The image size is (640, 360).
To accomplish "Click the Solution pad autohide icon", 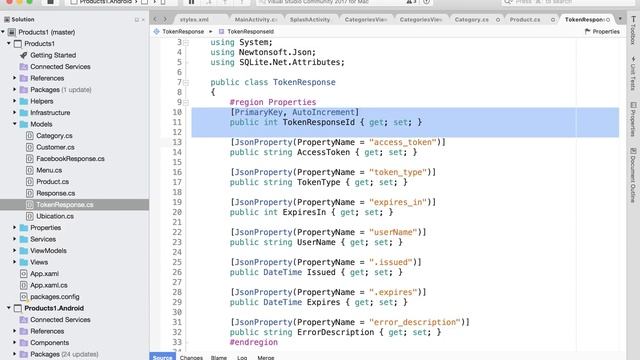I will pyautogui.click(x=137, y=20).
